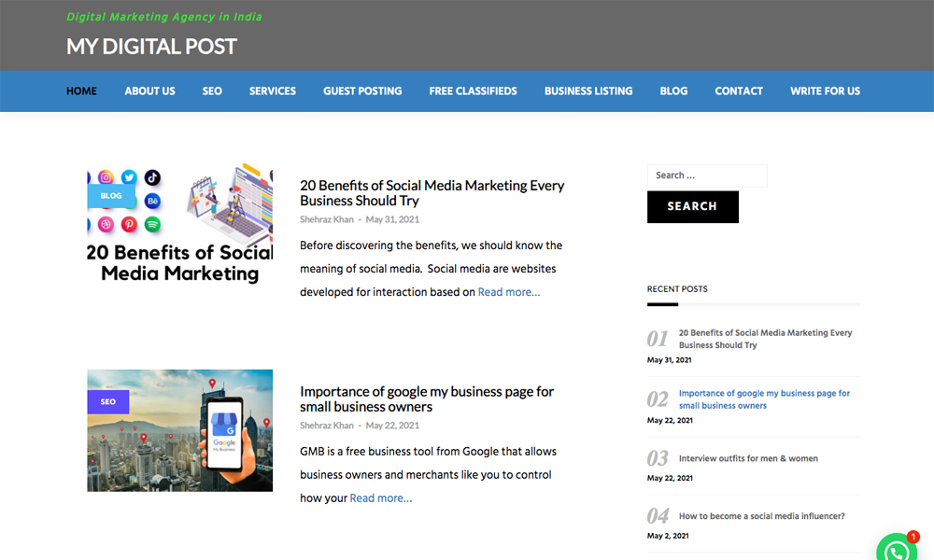Navigate to BUSINESS LISTING page
The width and height of the screenshot is (934, 560).
point(588,91)
